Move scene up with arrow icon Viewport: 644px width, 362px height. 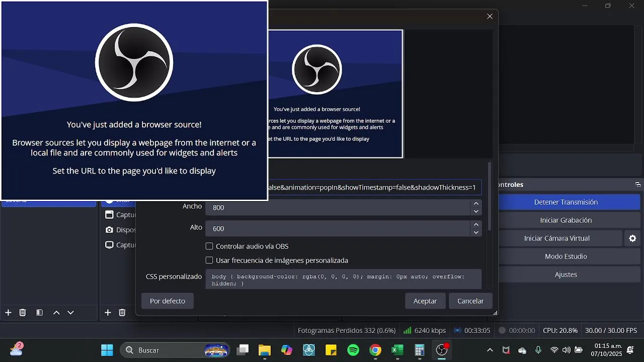pyautogui.click(x=56, y=313)
